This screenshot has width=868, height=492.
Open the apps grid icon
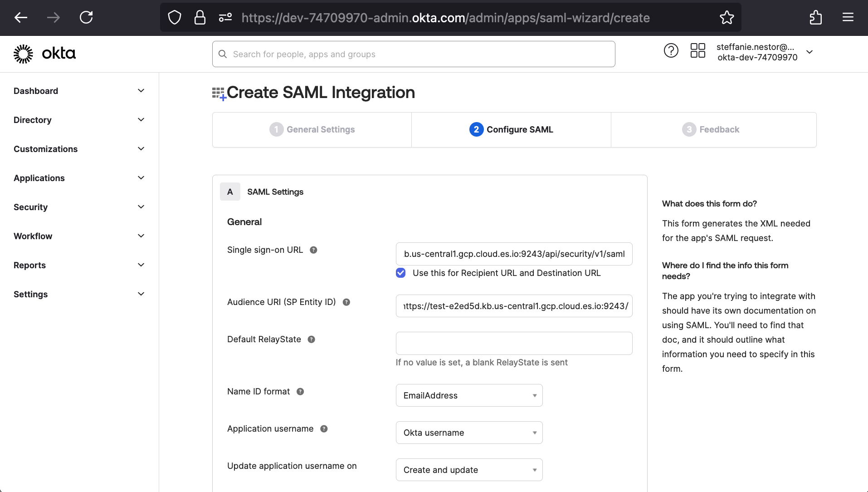(698, 50)
